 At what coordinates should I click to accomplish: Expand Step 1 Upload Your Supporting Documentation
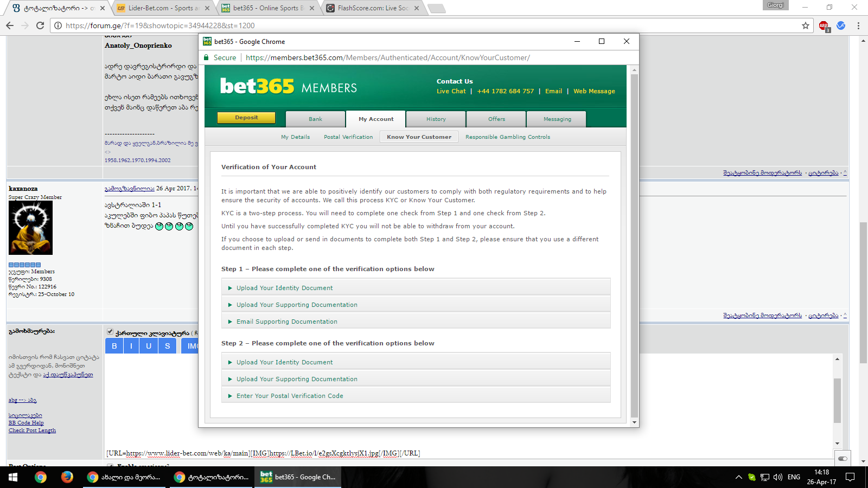click(x=416, y=305)
